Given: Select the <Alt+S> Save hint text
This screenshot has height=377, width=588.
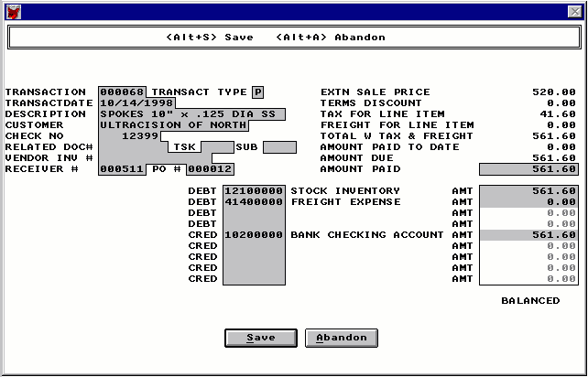Looking at the screenshot, I should click(x=210, y=38).
